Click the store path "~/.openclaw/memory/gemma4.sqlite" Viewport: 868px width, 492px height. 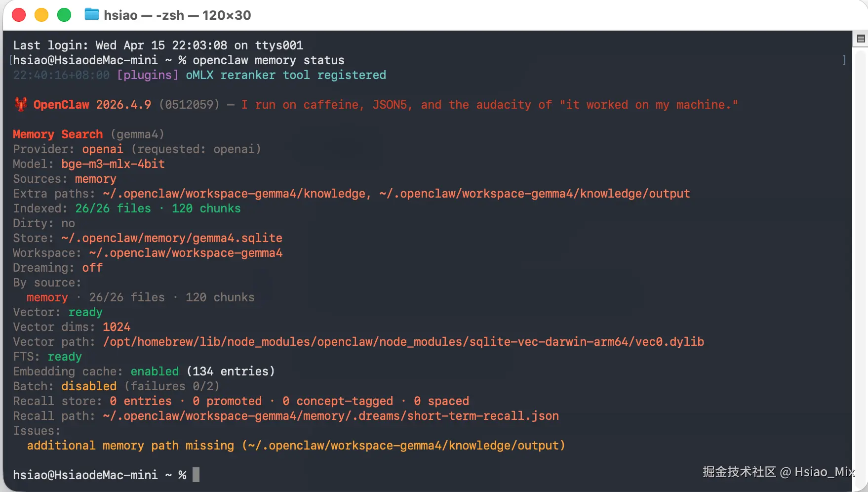click(x=172, y=238)
